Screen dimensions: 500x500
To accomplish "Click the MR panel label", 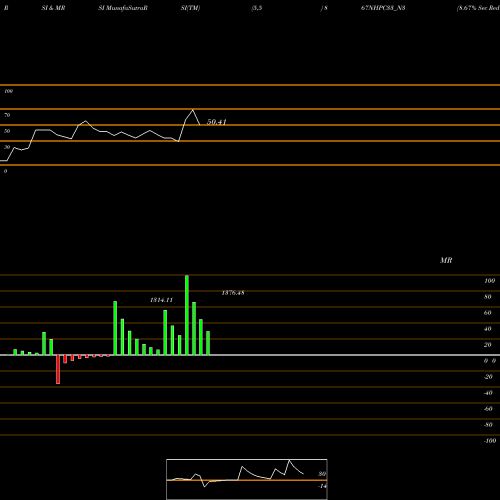I will click(x=446, y=260).
